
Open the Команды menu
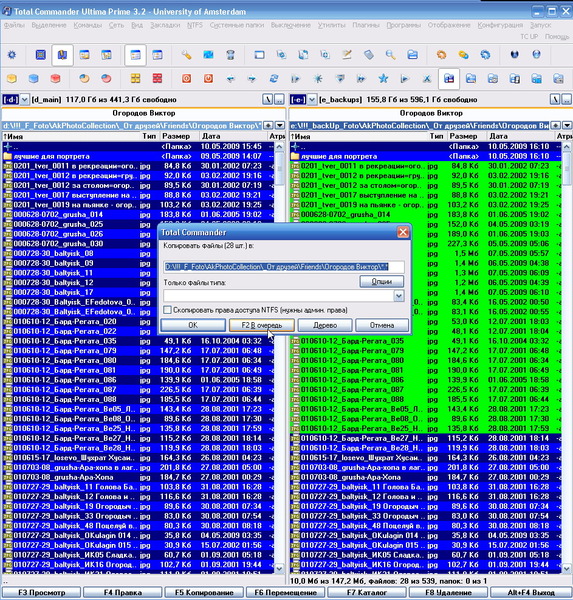(88, 25)
